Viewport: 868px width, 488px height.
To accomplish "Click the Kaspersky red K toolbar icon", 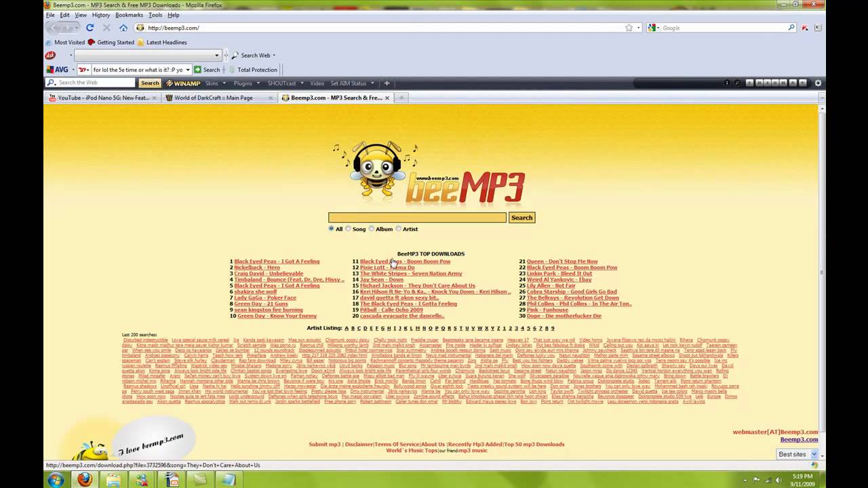I will pos(805,28).
